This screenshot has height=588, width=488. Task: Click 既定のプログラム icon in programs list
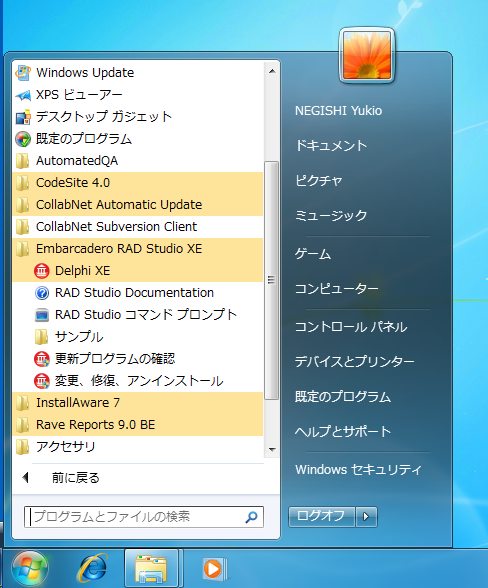coord(23,139)
